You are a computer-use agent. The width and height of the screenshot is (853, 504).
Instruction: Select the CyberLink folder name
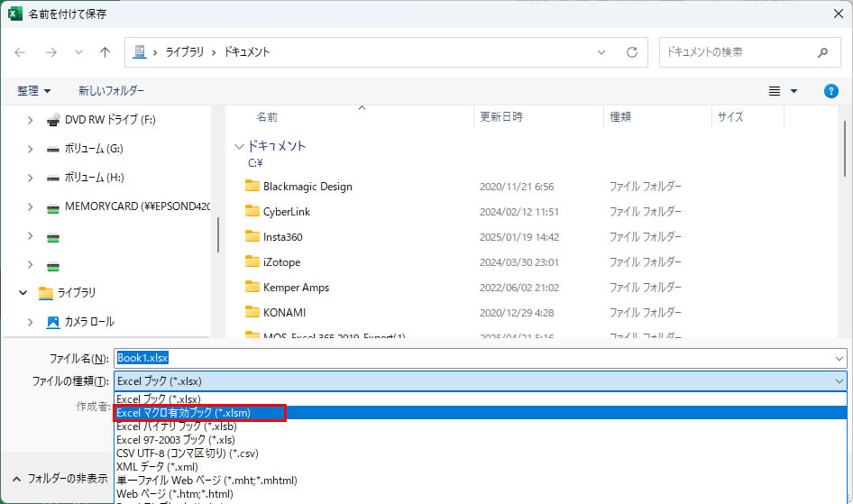pyautogui.click(x=287, y=212)
